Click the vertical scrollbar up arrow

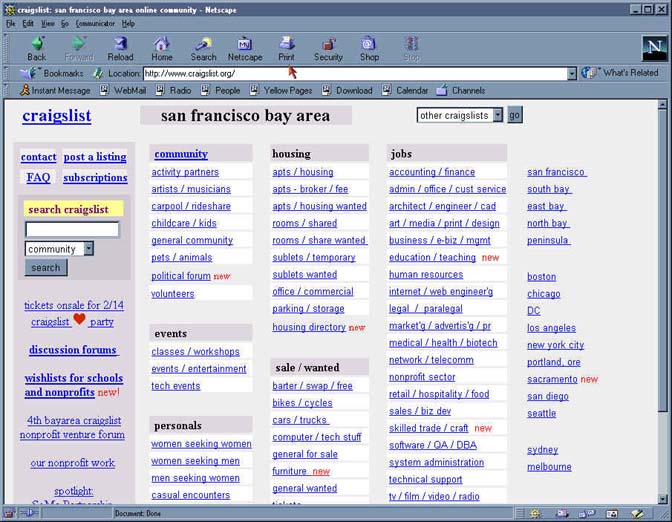663,104
